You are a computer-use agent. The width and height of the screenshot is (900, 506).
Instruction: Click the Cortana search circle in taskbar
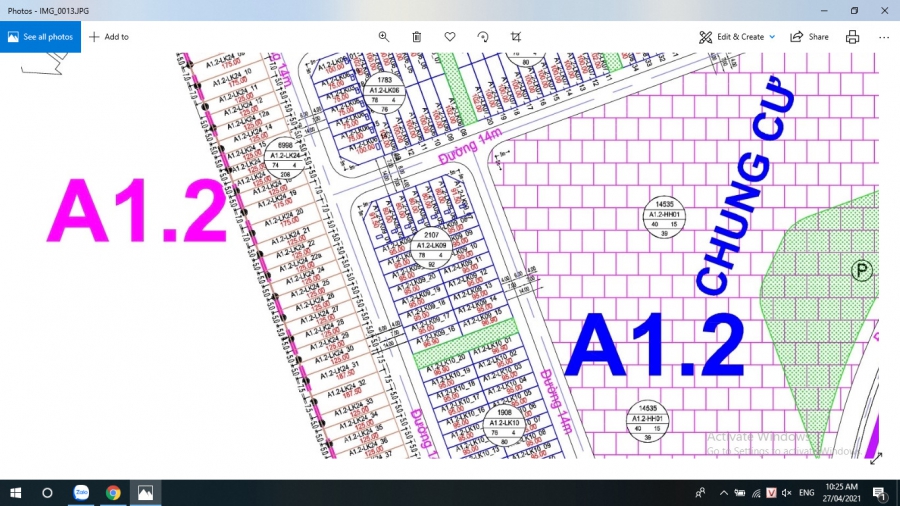tap(47, 493)
